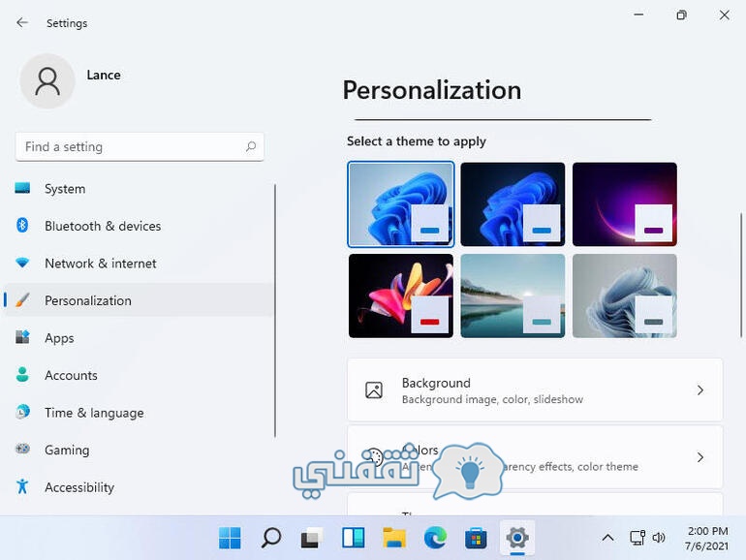Apply the lake landscape theme
This screenshot has width=746, height=560.
[513, 296]
